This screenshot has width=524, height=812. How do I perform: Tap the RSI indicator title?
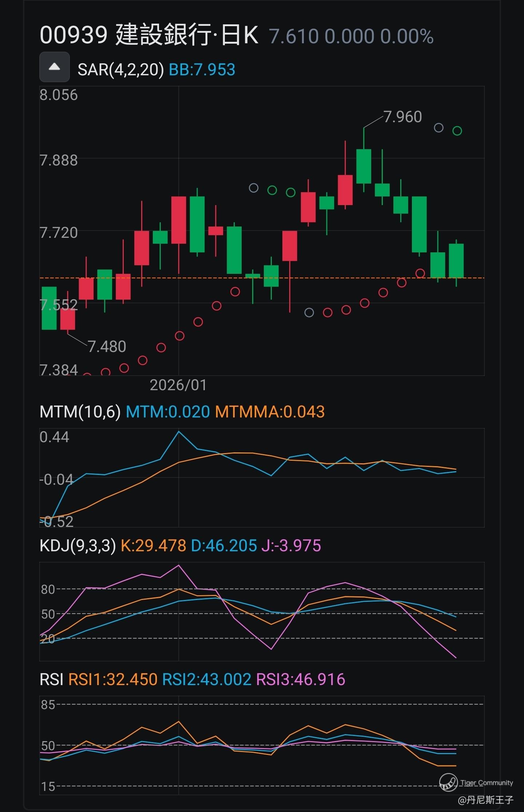pos(51,679)
